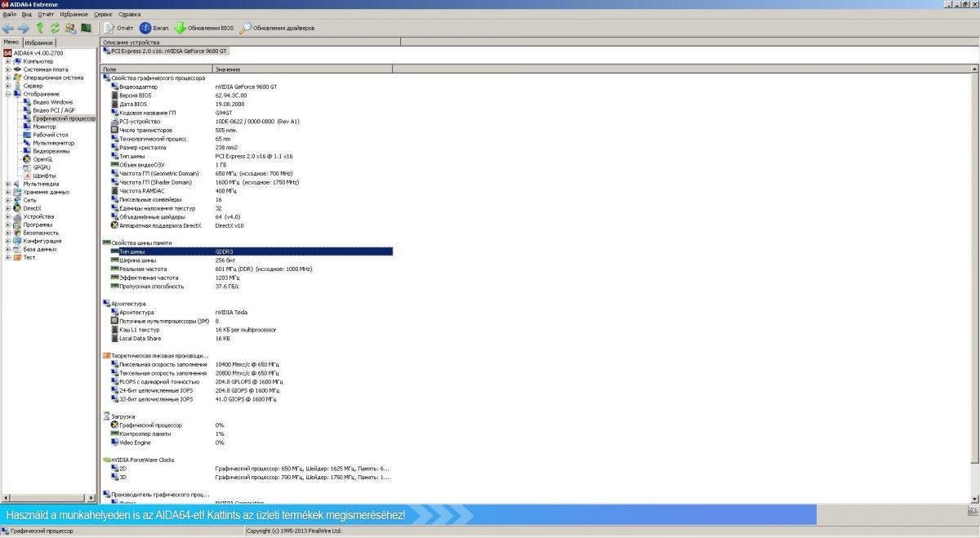Expand the Мультимедиа tree node
The image size is (980, 538).
8,184
